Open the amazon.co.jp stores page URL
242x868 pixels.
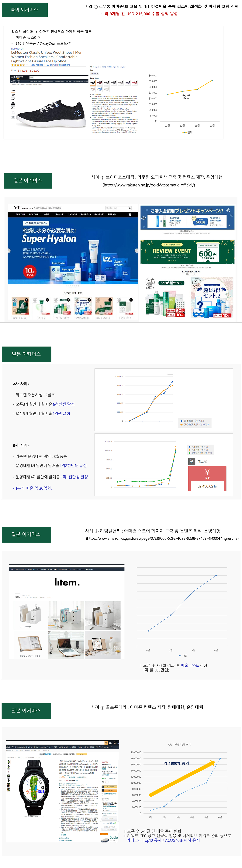pos(162,538)
